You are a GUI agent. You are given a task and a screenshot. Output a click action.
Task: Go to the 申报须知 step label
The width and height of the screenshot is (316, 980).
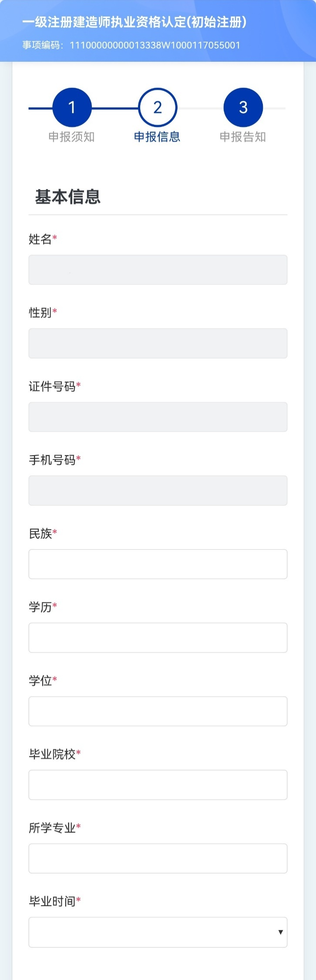point(71,137)
